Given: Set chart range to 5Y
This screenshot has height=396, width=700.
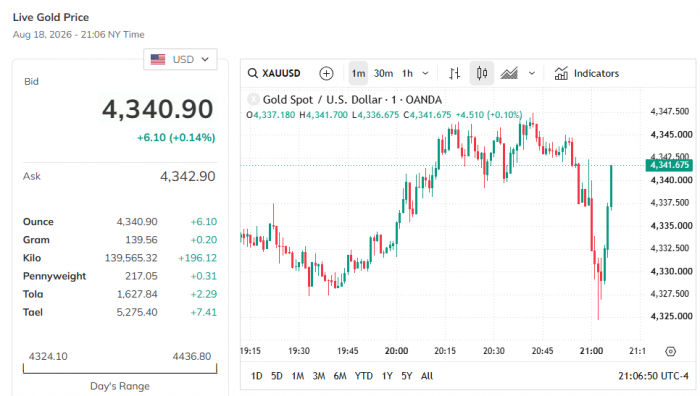Looking at the screenshot, I should (407, 376).
